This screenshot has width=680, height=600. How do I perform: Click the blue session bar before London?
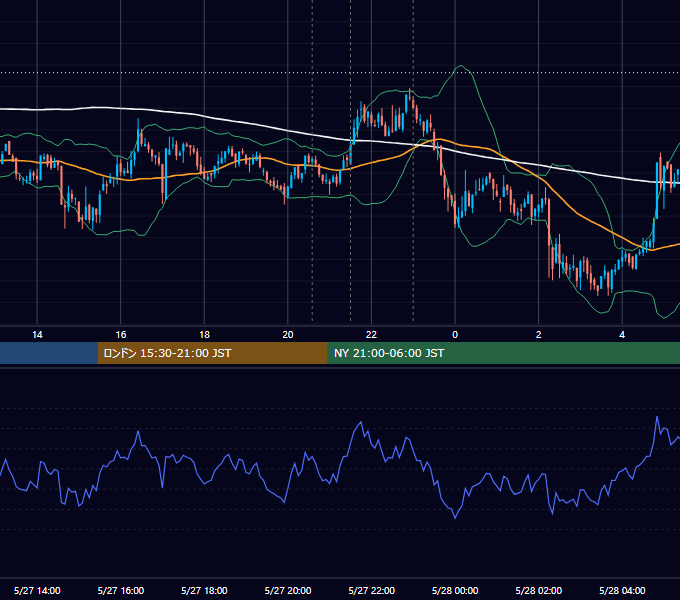[49, 353]
